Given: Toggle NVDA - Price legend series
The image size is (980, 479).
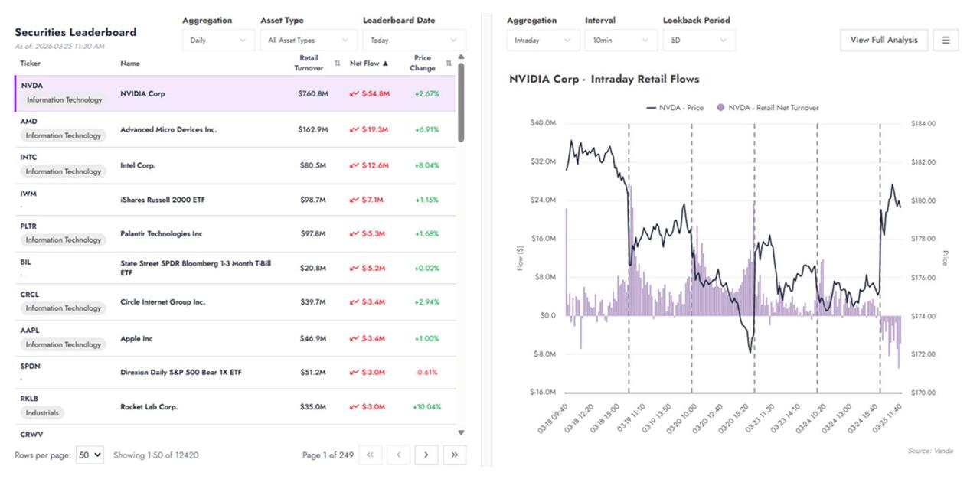Looking at the screenshot, I should point(675,108).
